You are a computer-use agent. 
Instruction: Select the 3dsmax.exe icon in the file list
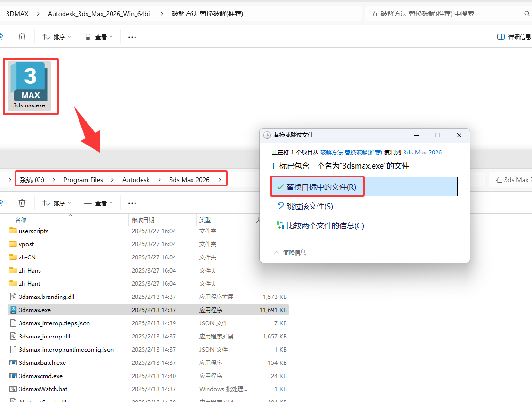coord(13,310)
